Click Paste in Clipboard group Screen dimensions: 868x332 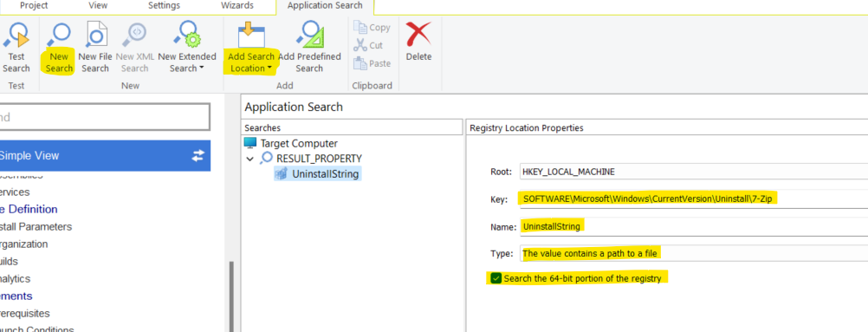372,63
